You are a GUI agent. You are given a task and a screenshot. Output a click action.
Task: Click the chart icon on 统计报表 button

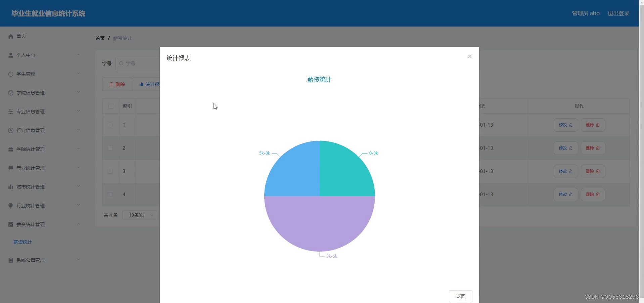click(141, 84)
